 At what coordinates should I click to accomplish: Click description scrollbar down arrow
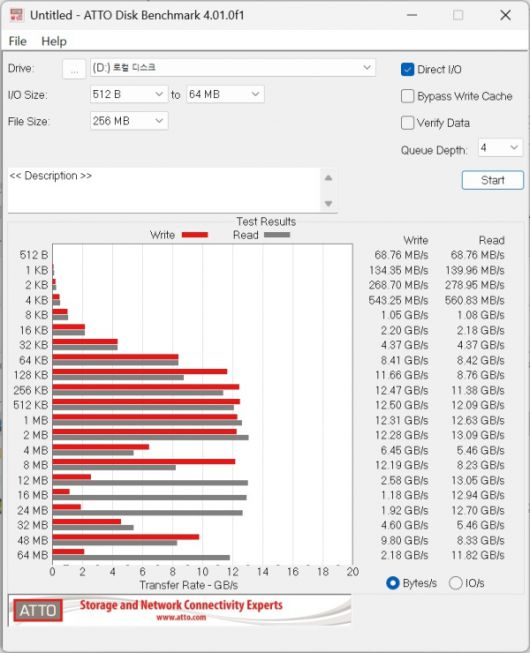(328, 204)
